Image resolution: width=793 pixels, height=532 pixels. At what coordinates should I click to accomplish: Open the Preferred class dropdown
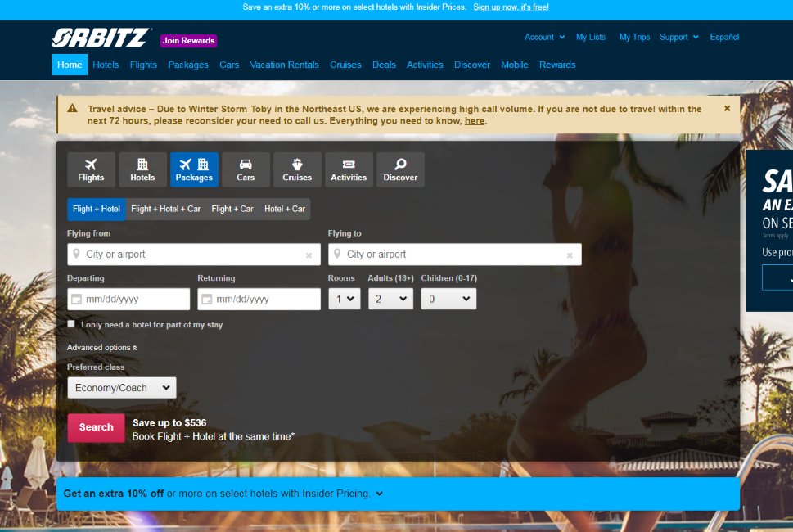click(x=121, y=387)
